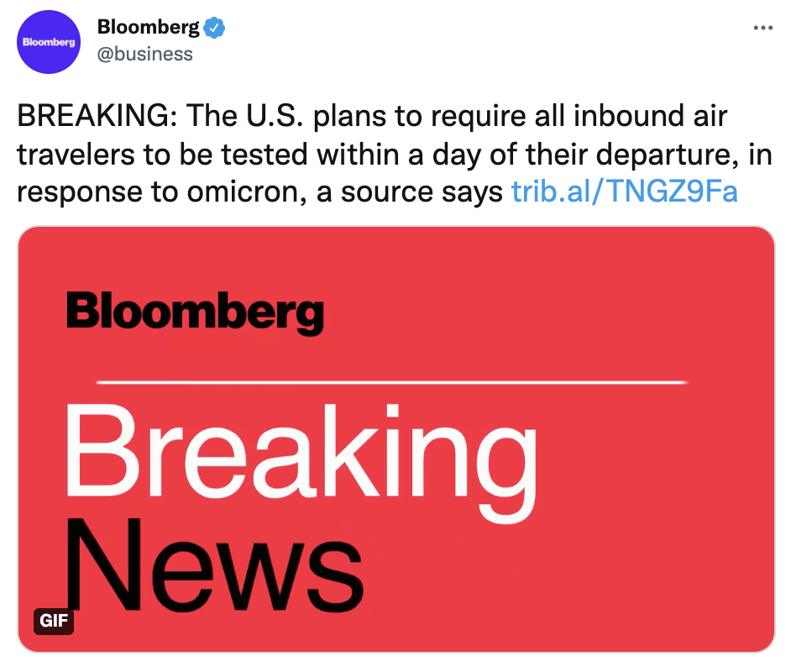Image resolution: width=791 pixels, height=672 pixels.
Task: Click the blue verified checkmark badge
Action: tap(214, 28)
